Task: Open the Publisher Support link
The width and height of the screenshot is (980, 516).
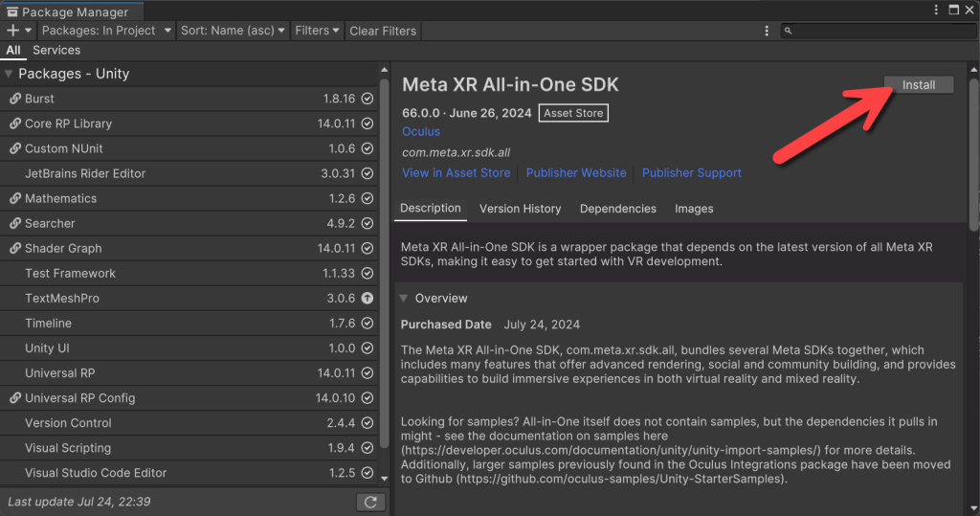Action: [691, 172]
